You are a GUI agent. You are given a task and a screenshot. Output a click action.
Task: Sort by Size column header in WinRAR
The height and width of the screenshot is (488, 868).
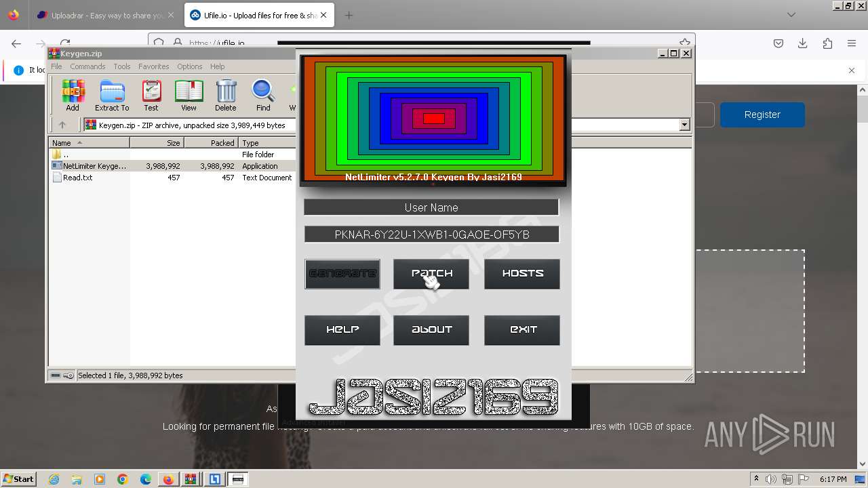157,142
